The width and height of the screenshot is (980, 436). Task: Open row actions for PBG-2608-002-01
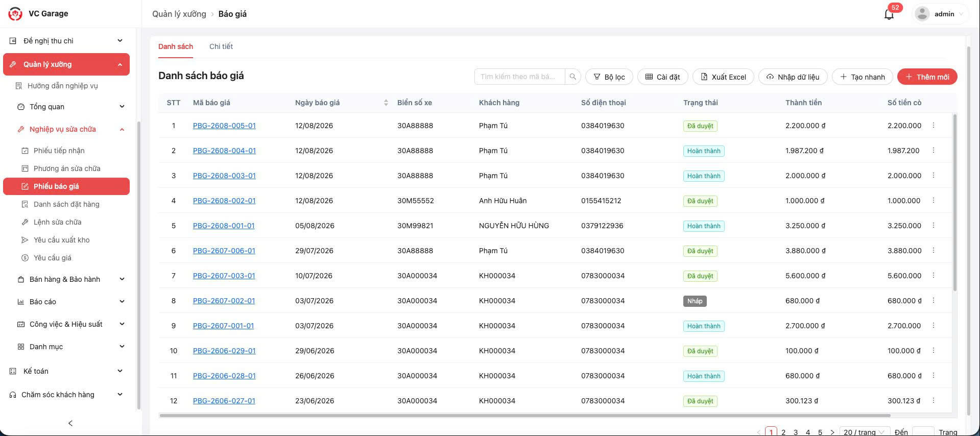click(934, 200)
